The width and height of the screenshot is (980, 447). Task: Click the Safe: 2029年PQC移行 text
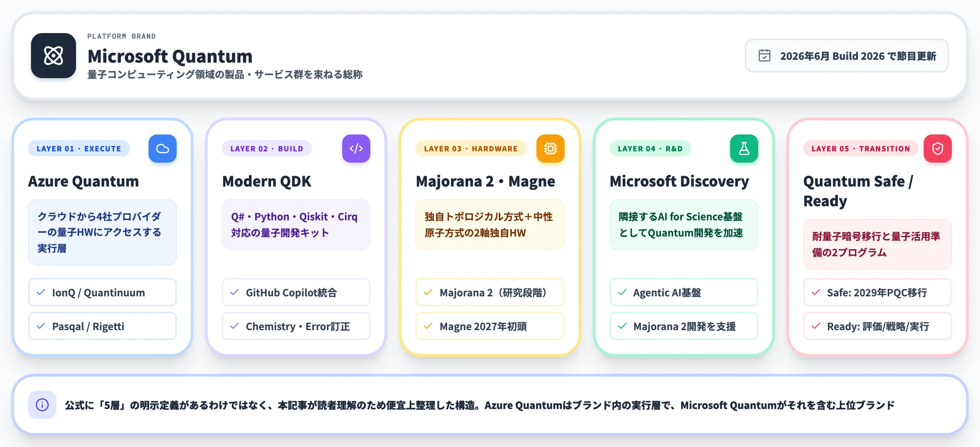877,292
